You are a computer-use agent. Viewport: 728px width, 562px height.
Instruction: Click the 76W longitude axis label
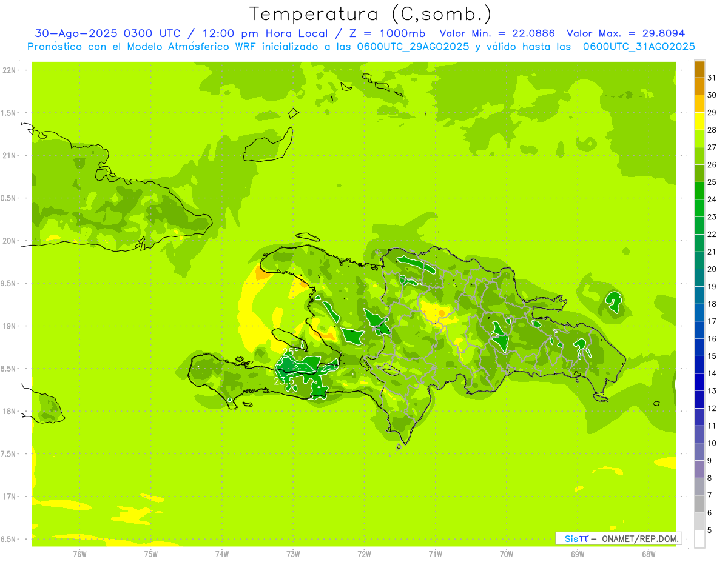pyautogui.click(x=79, y=554)
